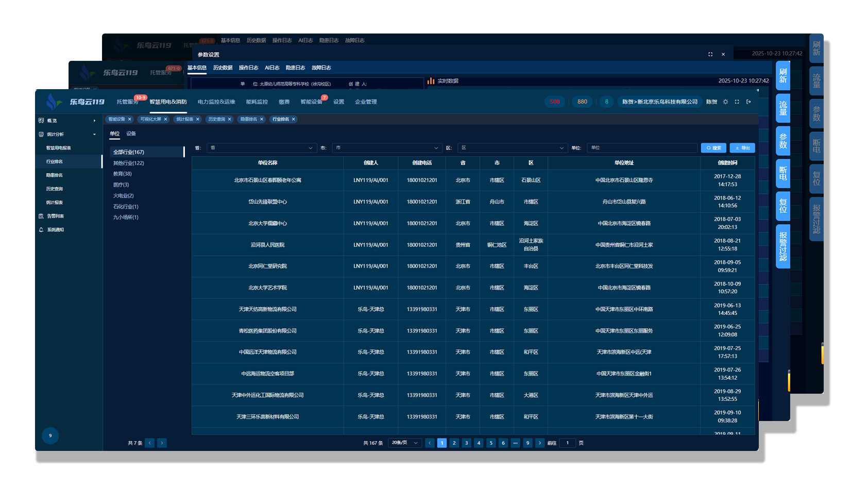Collapse the 统计分析 sidebar section
Screen dimensions: 868x487
(67, 135)
